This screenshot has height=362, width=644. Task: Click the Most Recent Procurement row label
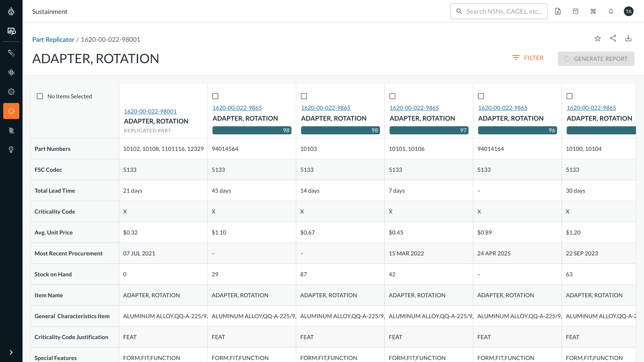click(x=68, y=253)
